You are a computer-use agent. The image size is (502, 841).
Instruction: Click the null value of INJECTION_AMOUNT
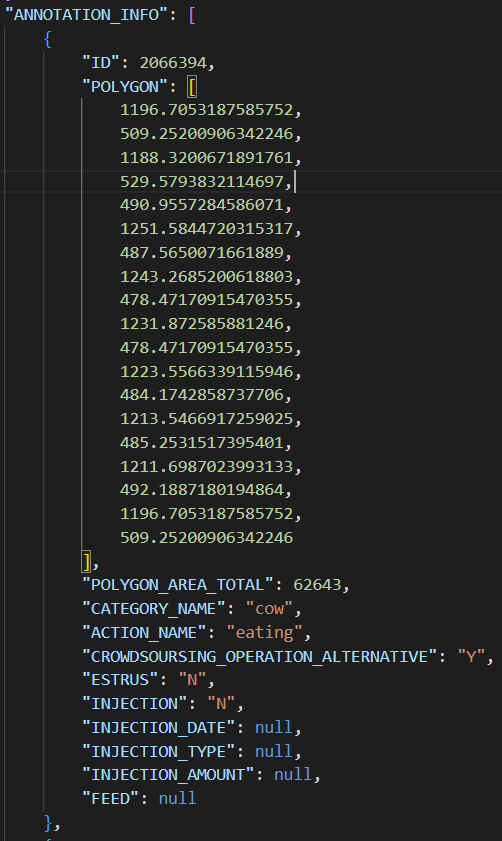[293, 774]
